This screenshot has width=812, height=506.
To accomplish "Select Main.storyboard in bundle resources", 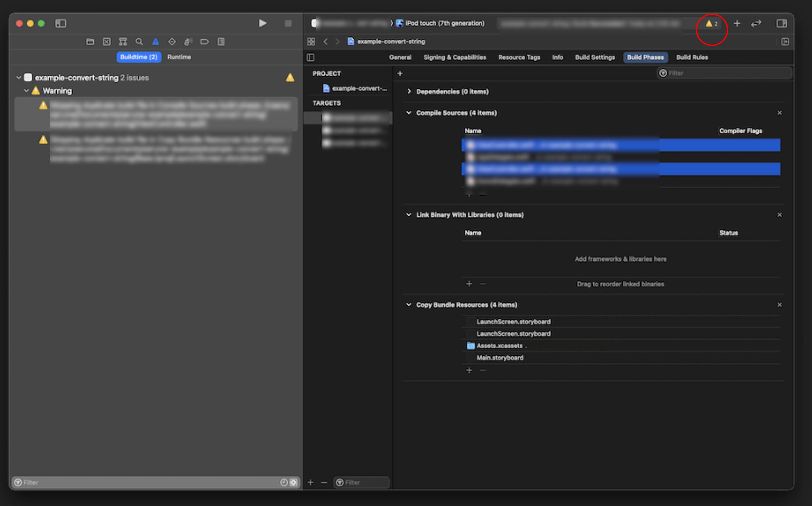I will click(x=621, y=358).
